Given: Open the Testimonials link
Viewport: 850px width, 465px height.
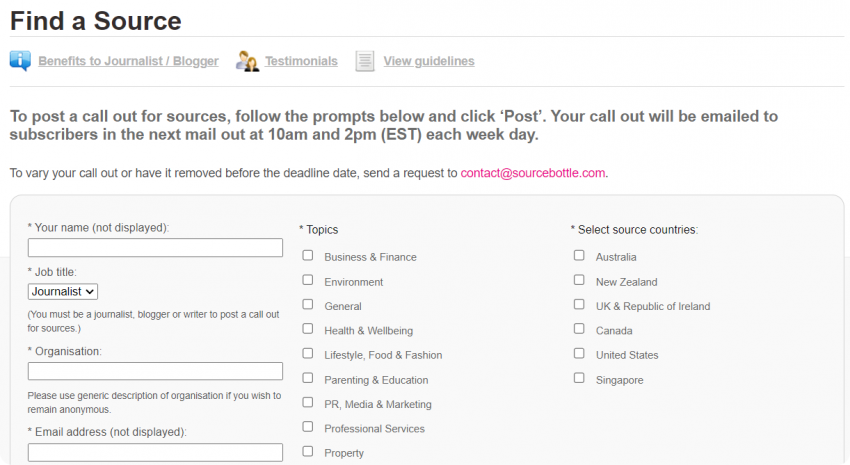Looking at the screenshot, I should (x=301, y=61).
